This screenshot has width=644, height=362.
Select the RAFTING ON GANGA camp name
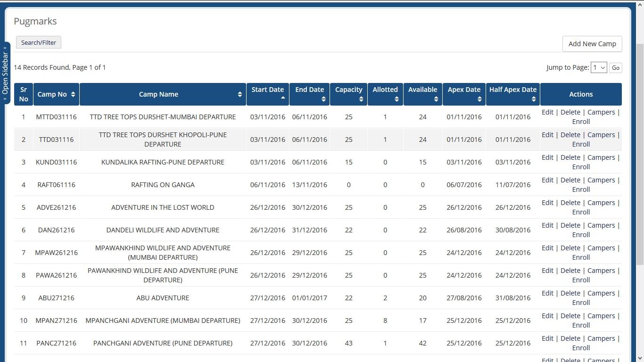click(163, 185)
